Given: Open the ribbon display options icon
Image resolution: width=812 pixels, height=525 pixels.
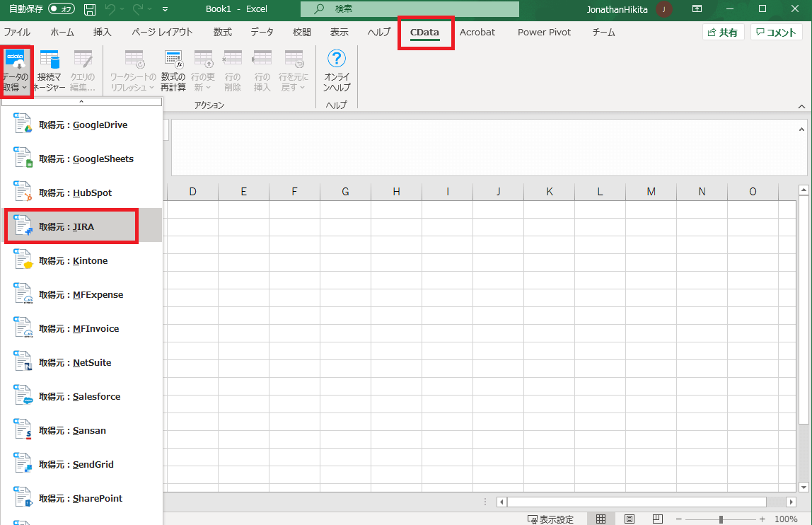Looking at the screenshot, I should pyautogui.click(x=697, y=8).
